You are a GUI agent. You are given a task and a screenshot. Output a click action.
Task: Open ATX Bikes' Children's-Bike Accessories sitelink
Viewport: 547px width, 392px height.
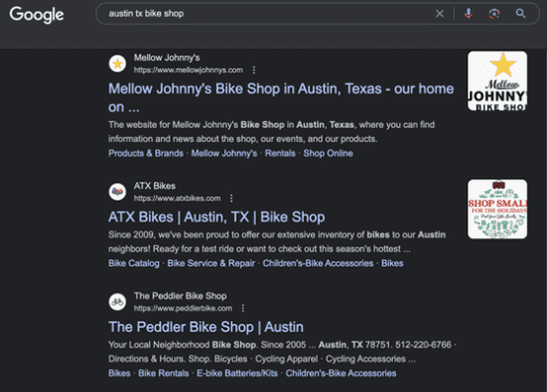click(318, 263)
